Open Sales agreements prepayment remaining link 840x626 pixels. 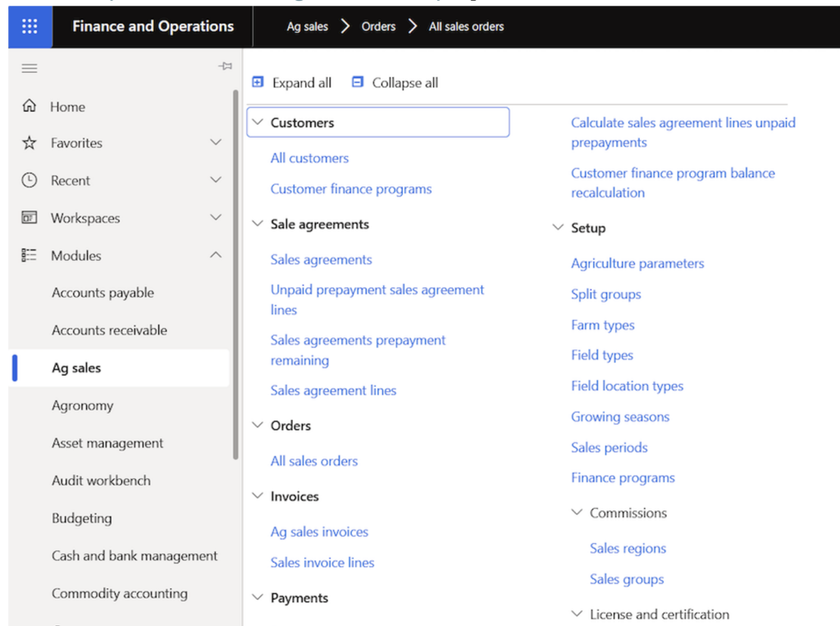click(x=358, y=350)
